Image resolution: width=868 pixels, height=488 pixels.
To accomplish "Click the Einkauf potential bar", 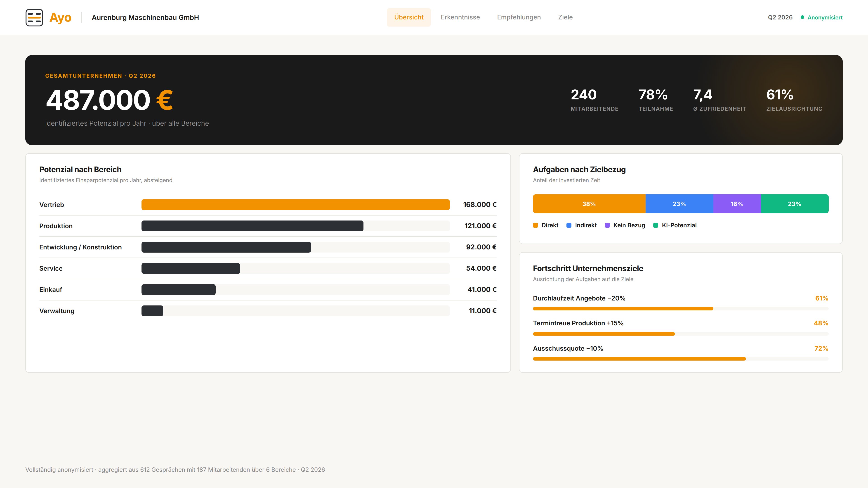I will tap(179, 290).
